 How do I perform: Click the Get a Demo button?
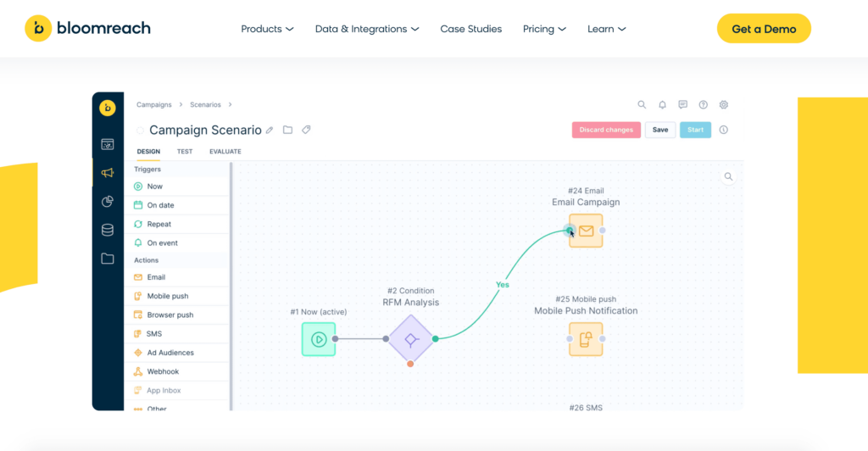tap(764, 29)
